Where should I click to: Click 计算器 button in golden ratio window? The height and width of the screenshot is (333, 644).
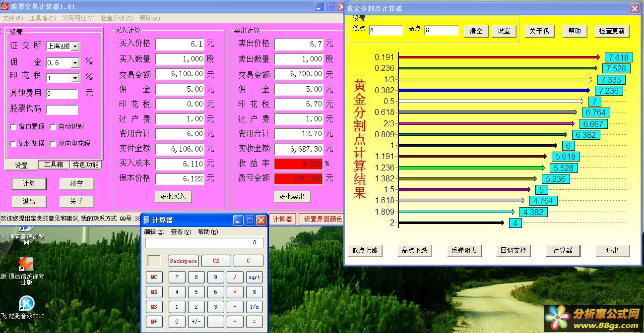(x=563, y=251)
